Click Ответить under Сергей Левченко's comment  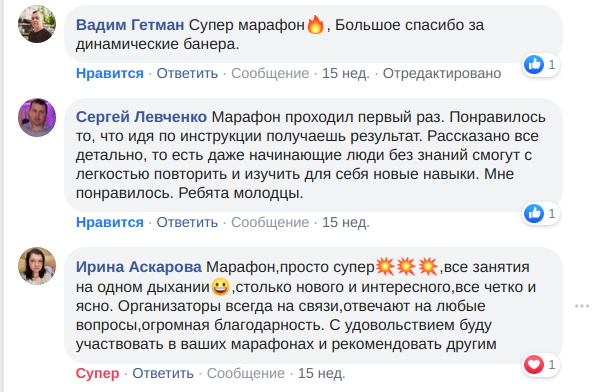tap(187, 222)
